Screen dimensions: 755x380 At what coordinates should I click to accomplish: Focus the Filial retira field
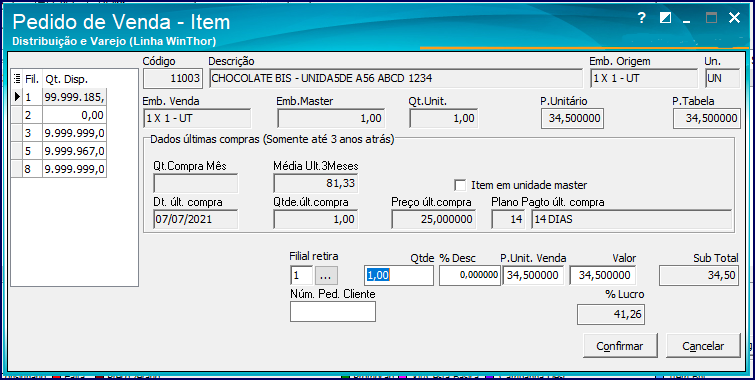click(301, 275)
